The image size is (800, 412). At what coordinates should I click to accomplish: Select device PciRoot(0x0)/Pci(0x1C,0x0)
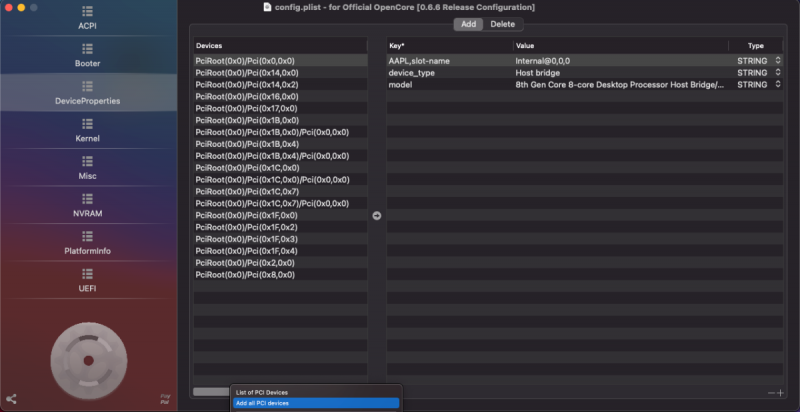[x=280, y=168]
